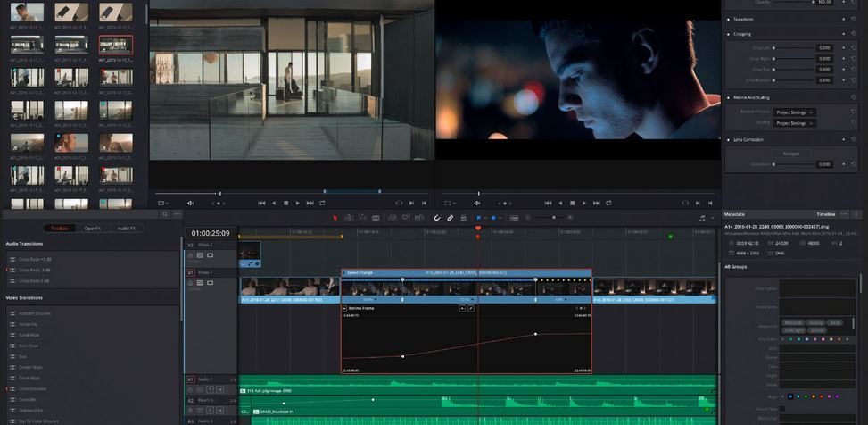868x425 pixels.
Task: Expand the Transform section in Inspector
Action: coord(742,19)
